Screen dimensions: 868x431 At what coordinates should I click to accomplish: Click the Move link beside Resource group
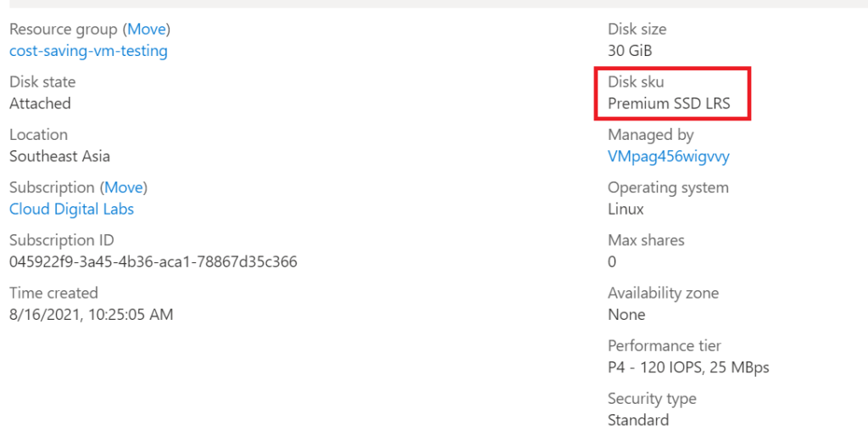[146, 29]
